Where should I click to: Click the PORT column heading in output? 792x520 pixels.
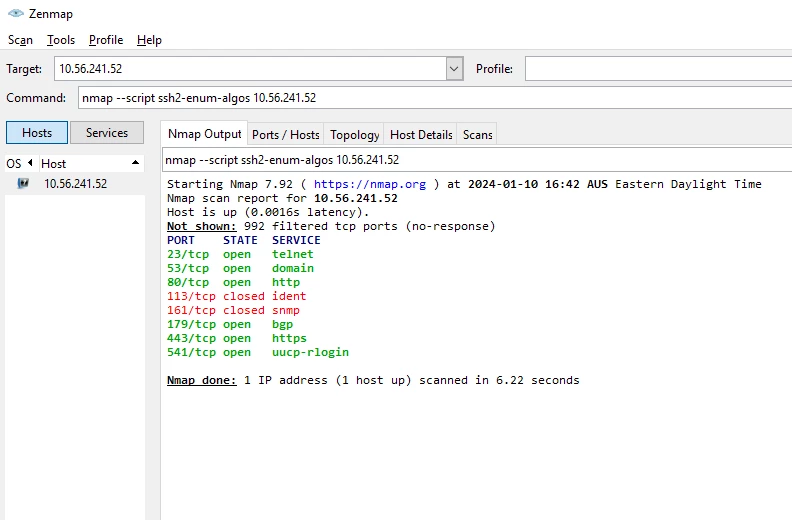(180, 240)
